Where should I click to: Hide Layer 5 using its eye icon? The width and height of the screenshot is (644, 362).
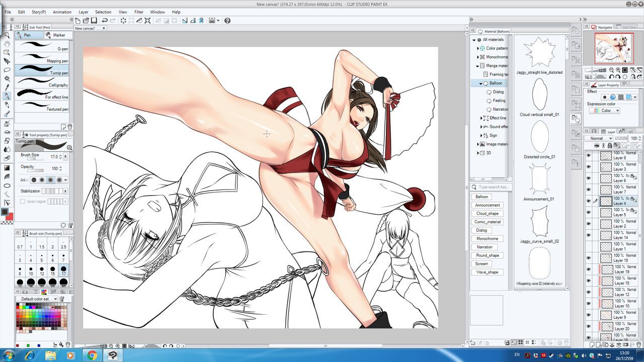(589, 212)
